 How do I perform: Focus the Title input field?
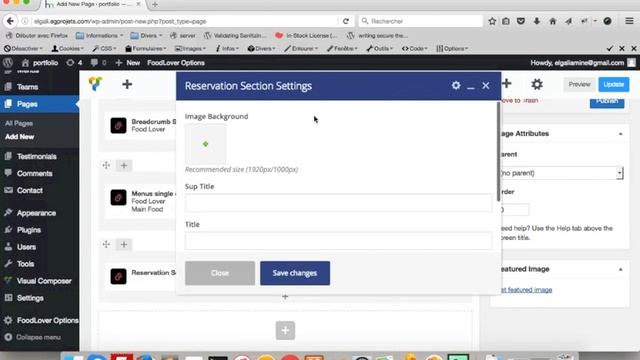[x=338, y=241]
